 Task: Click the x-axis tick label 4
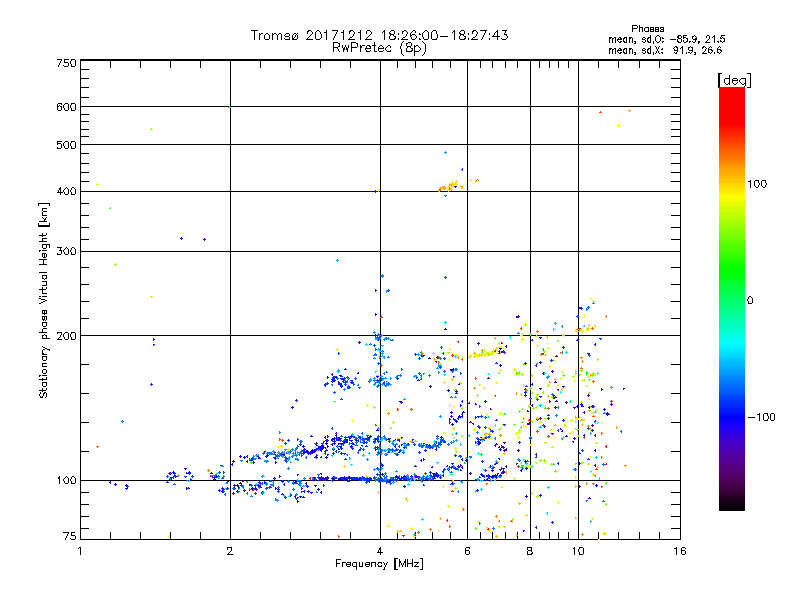[x=380, y=551]
